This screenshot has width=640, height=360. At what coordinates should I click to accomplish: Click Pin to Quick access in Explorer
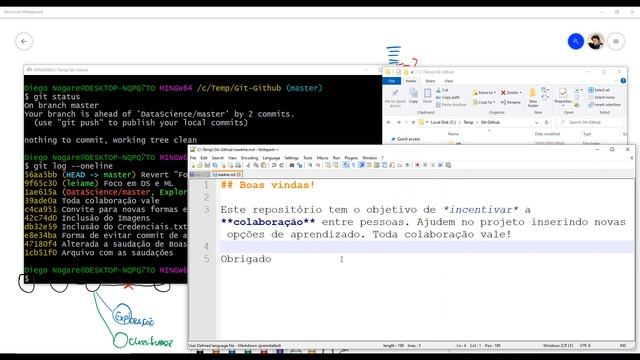[396, 97]
